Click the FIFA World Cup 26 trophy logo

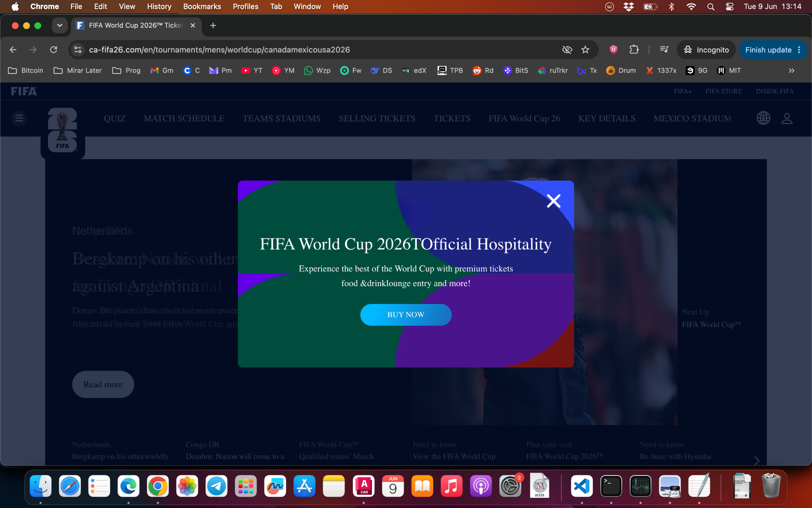(63, 130)
